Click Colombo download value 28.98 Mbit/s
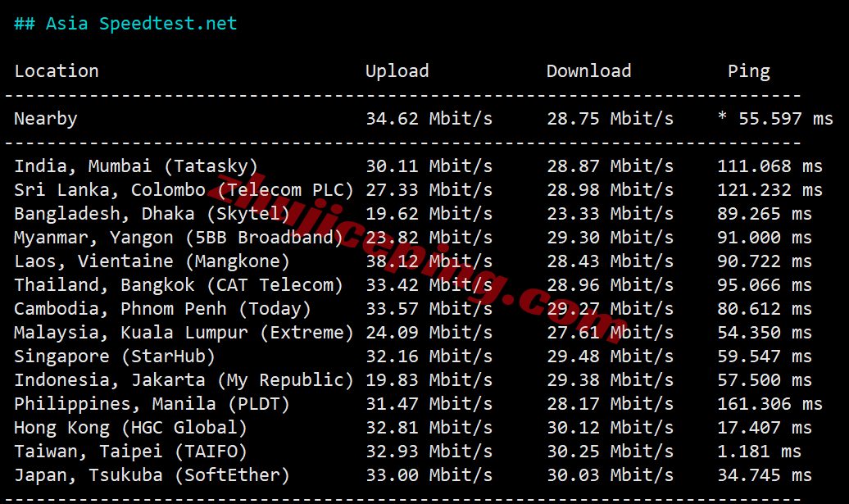Image resolution: width=849 pixels, height=504 pixels. coord(611,190)
